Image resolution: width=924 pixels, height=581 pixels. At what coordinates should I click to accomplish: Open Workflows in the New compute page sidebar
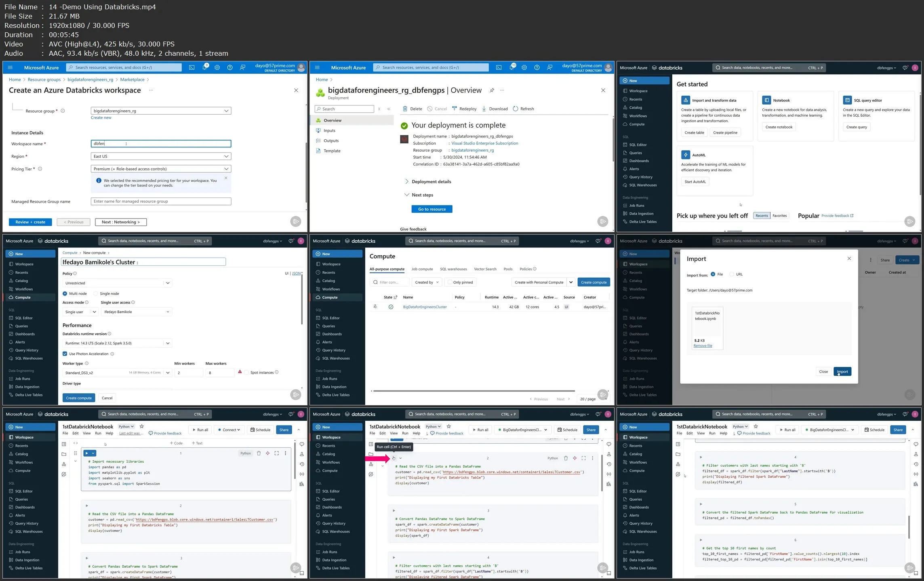pos(24,289)
